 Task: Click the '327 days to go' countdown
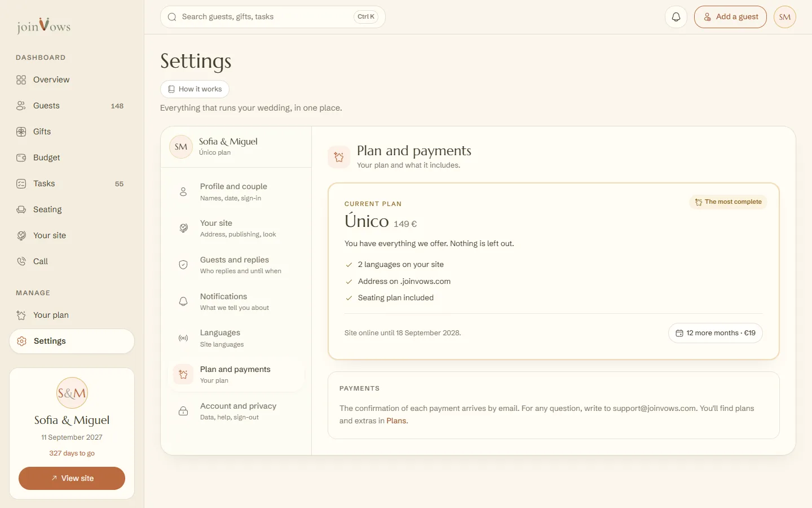click(72, 453)
